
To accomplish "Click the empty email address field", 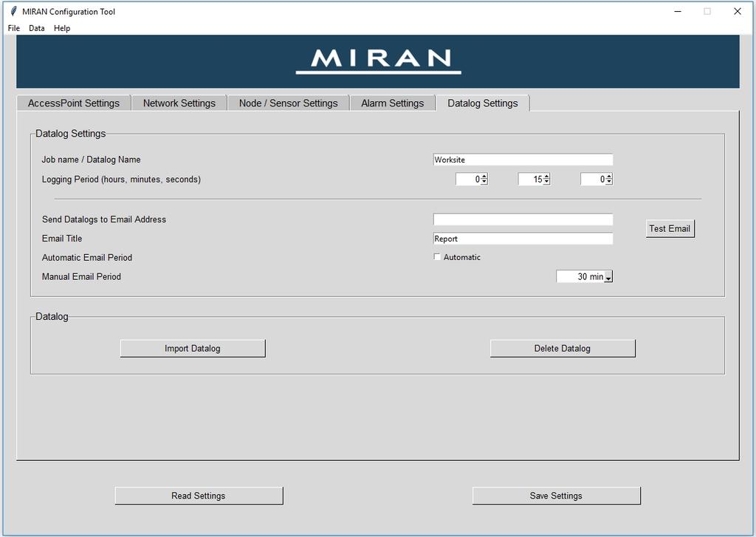I will (523, 219).
